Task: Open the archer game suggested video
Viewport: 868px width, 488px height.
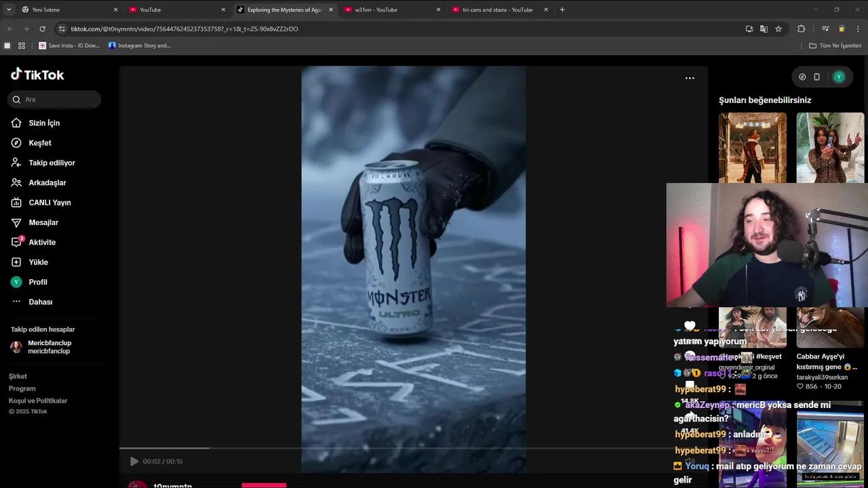Action: pyautogui.click(x=753, y=148)
